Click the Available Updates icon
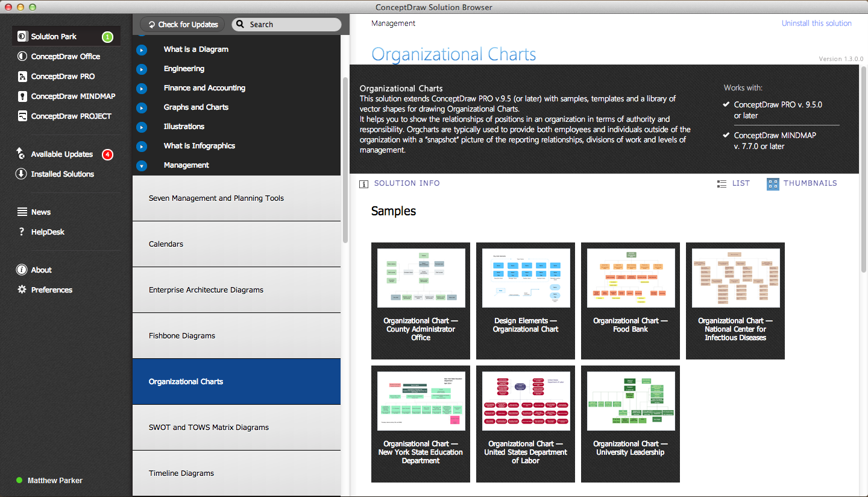Image resolution: width=868 pixels, height=497 pixels. click(21, 154)
